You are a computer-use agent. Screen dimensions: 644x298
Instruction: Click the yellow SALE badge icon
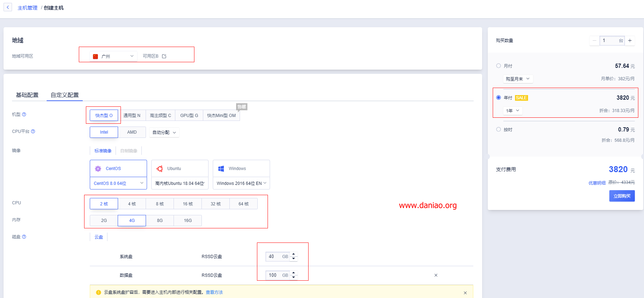coord(521,98)
